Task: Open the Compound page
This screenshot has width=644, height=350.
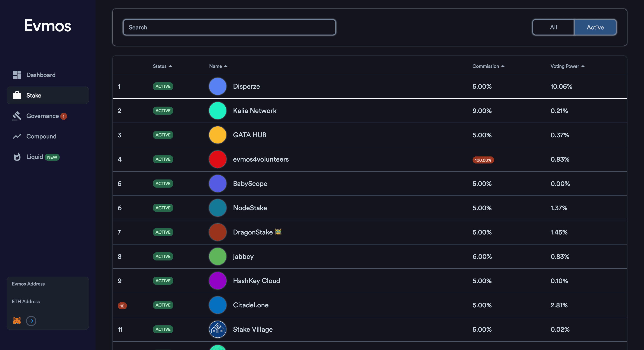Action: pyautogui.click(x=48, y=136)
